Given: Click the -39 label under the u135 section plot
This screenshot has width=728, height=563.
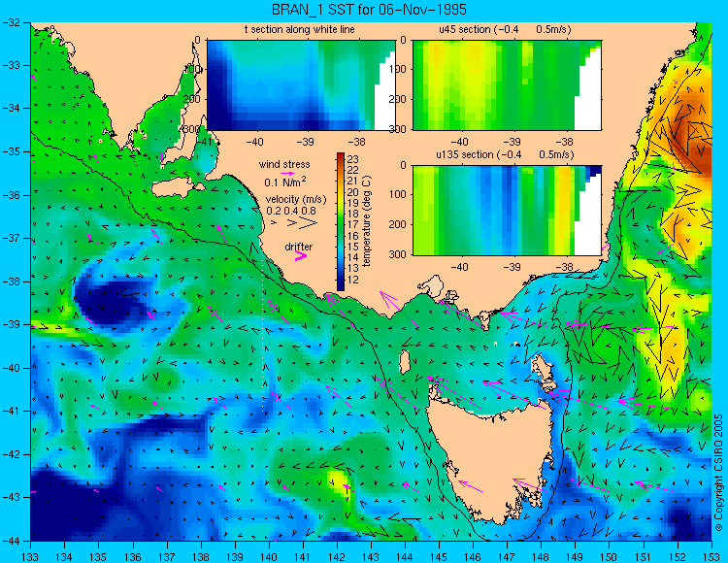Looking at the screenshot, I should (512, 267).
